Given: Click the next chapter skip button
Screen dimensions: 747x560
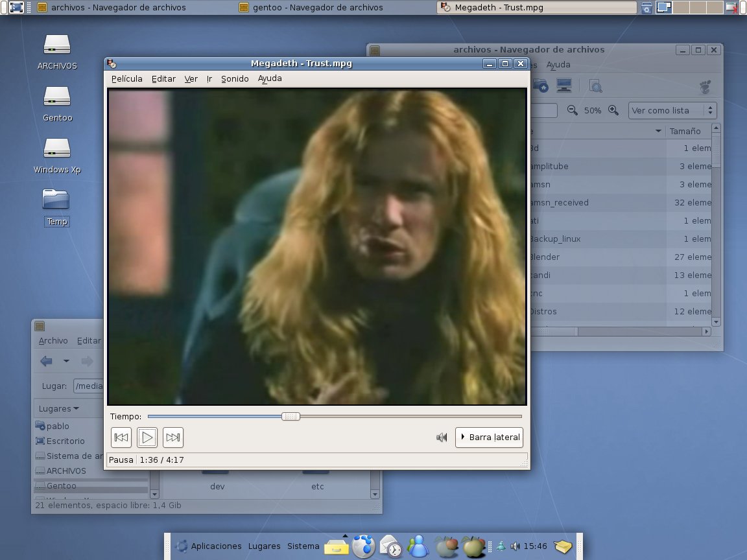Looking at the screenshot, I should click(173, 437).
